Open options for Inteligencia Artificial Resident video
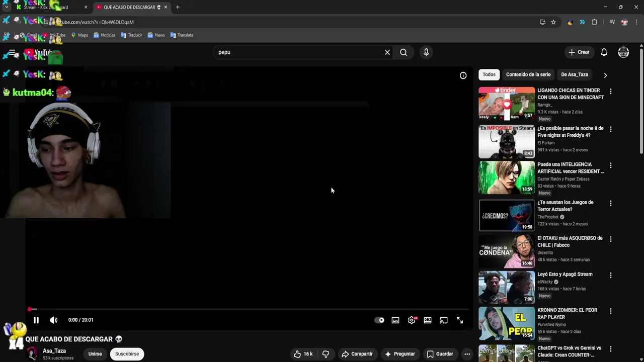Screen dimensions: 644x362 (611, 165)
